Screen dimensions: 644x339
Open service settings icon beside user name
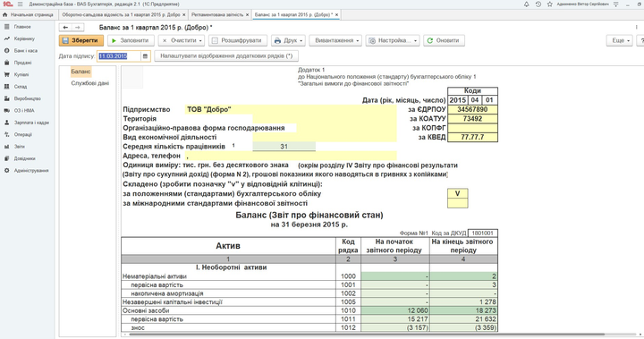click(615, 4)
